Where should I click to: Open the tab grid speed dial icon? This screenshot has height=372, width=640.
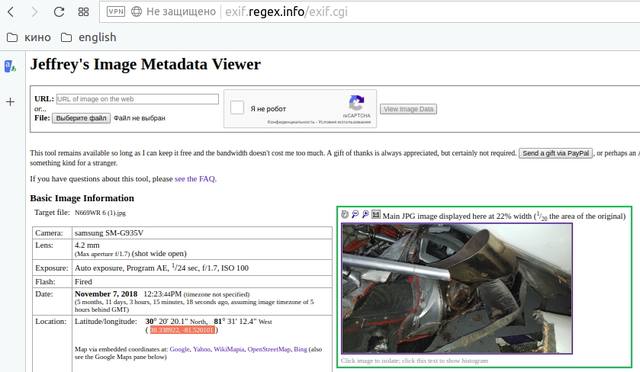point(83,12)
